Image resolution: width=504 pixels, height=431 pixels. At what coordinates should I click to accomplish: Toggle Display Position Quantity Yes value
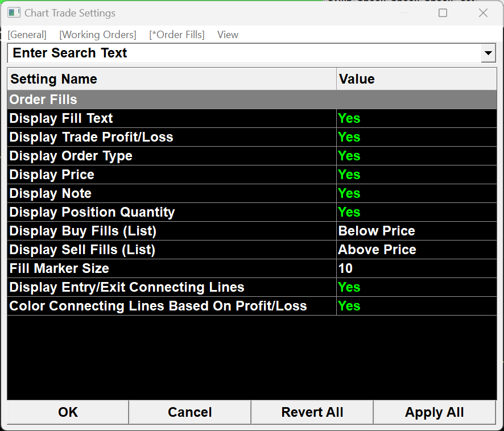point(416,212)
